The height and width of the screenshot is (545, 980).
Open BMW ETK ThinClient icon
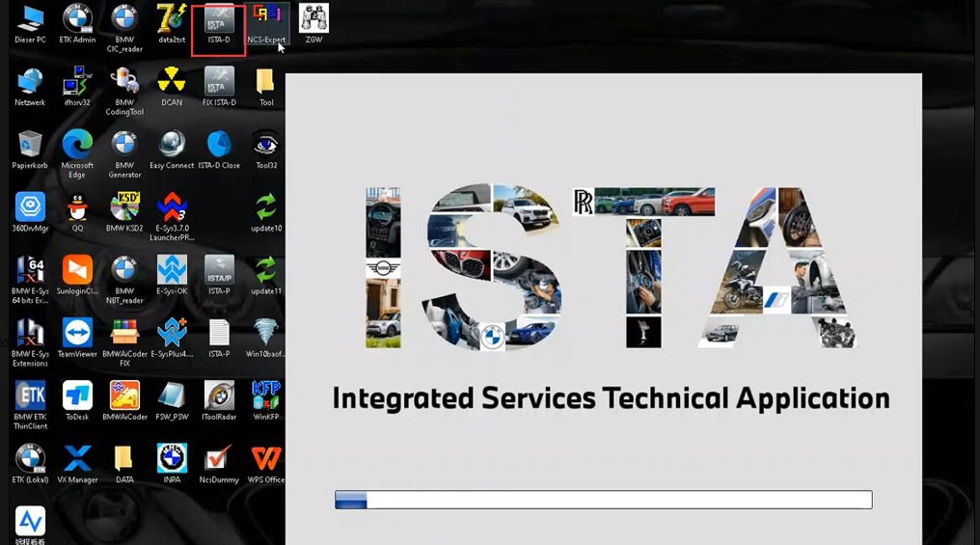coord(30,406)
